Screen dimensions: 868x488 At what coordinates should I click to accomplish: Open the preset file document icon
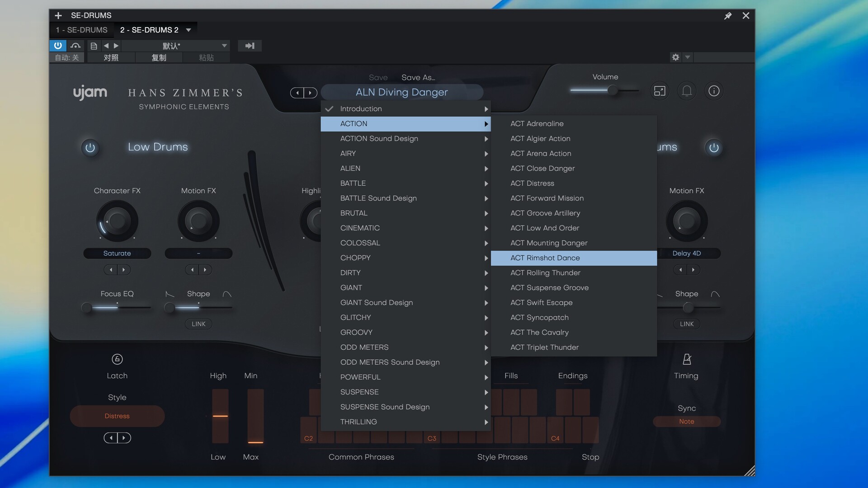pos(94,46)
